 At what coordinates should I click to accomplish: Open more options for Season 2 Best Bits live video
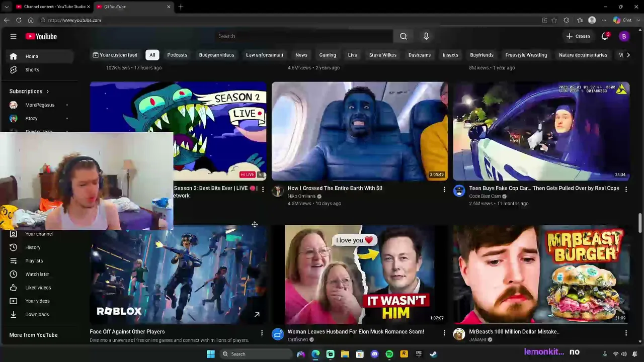(x=263, y=189)
